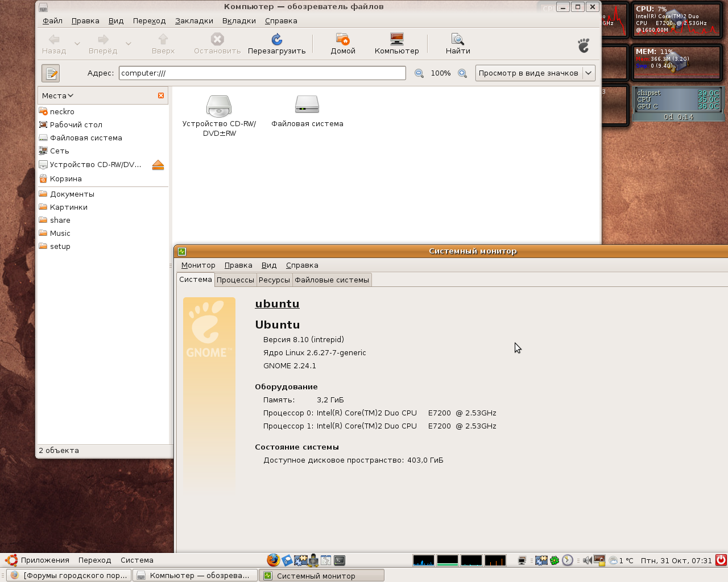728x582 pixels.
Task: Switch to the Процессы tab
Action: click(x=235, y=280)
